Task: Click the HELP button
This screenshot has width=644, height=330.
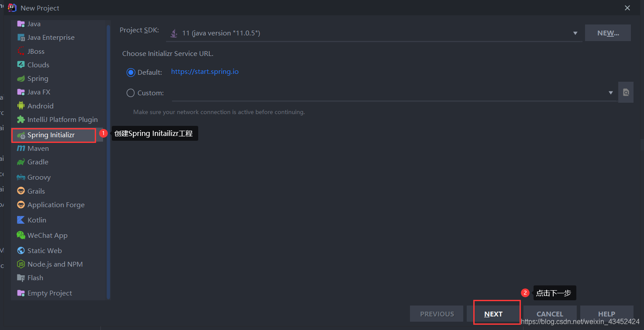Action: point(606,314)
